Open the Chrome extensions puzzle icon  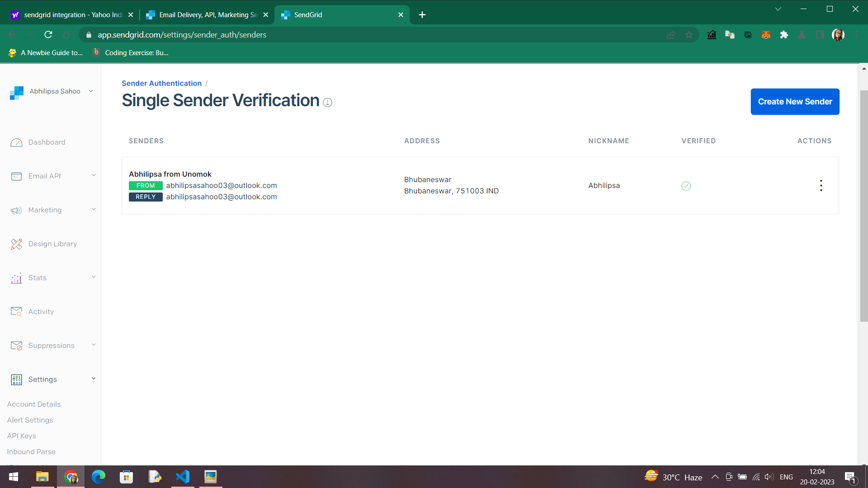[784, 35]
